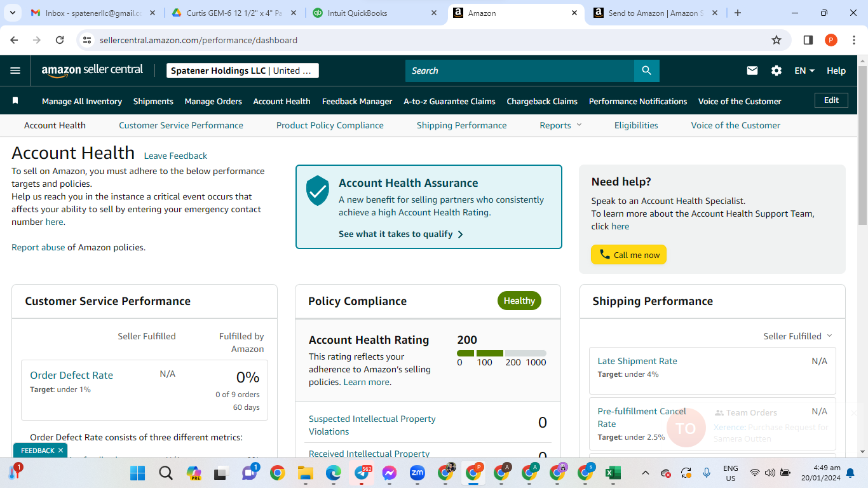
Task: Open the Seller Central hamburger menu
Action: pos(15,71)
